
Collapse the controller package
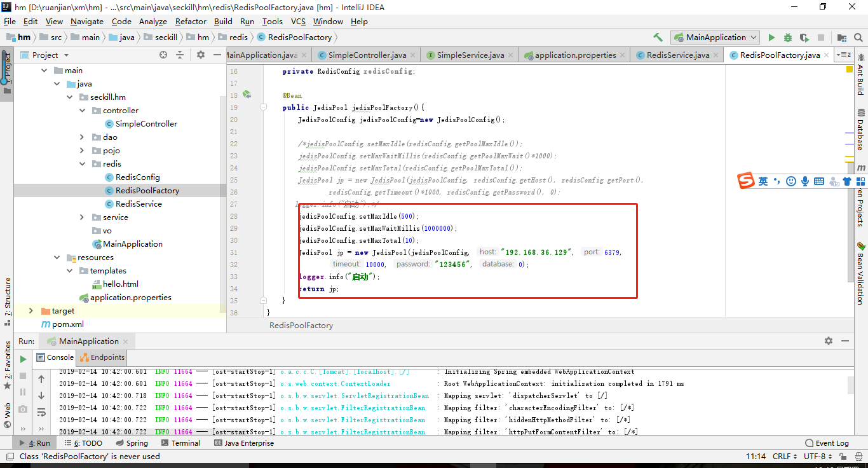coord(82,111)
